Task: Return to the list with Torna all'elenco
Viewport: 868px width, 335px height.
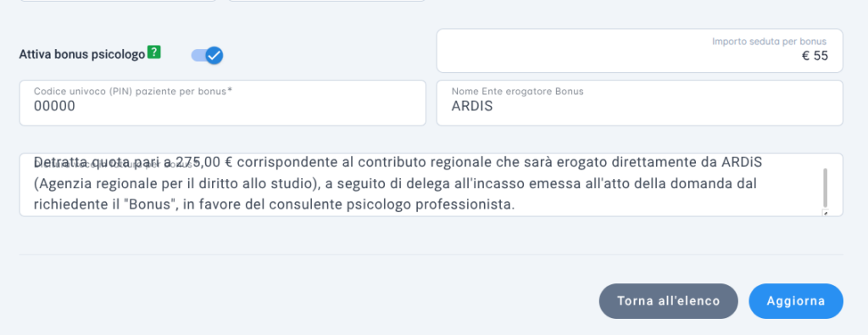Action: pos(668,301)
